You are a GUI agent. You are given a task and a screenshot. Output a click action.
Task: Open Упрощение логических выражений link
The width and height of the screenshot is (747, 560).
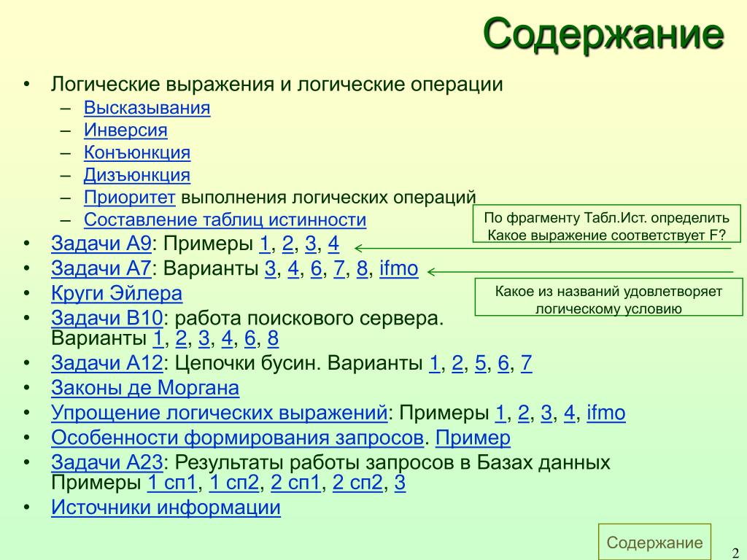tap(219, 413)
